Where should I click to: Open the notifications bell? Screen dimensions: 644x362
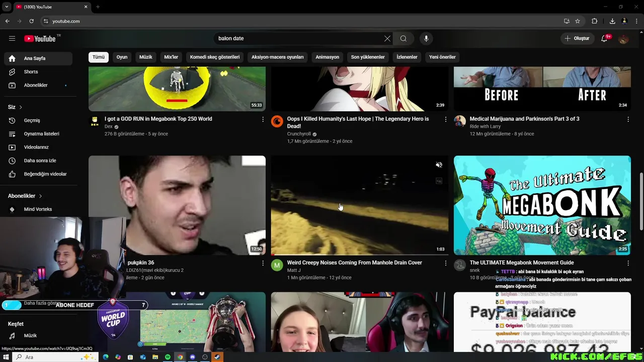pos(605,38)
